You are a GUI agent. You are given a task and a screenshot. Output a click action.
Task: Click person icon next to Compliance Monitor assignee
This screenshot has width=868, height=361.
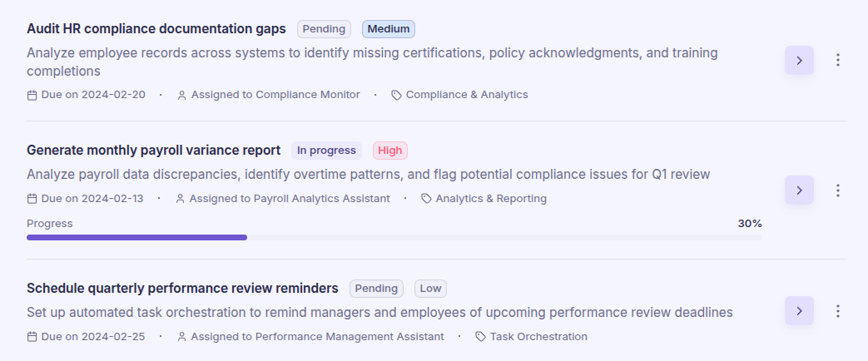pos(182,95)
